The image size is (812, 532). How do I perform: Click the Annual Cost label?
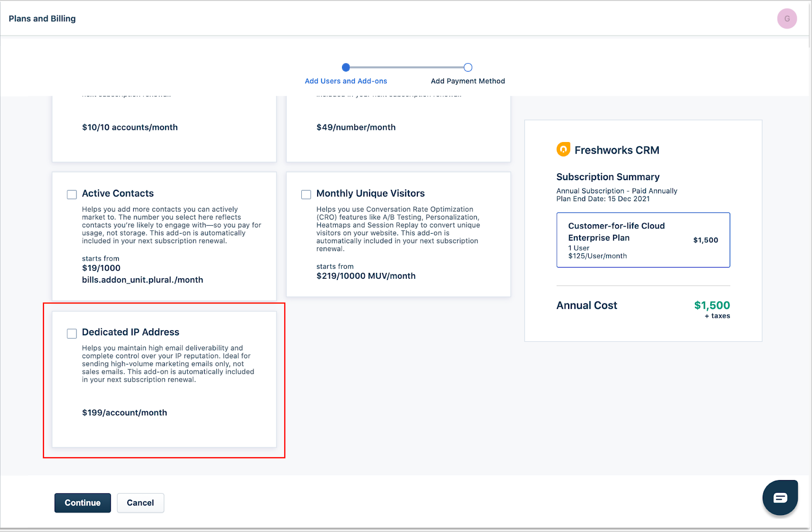(x=587, y=305)
